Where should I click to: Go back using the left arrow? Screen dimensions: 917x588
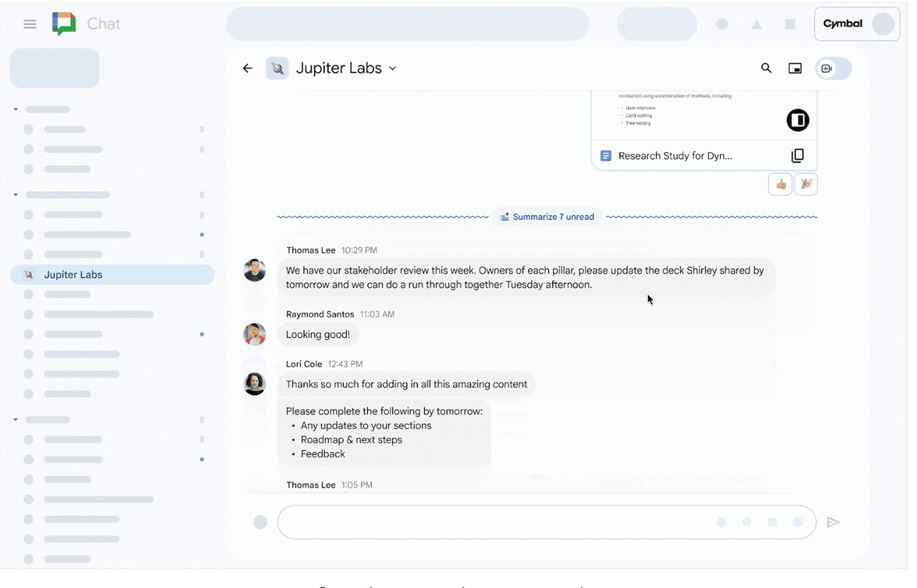[x=248, y=68]
